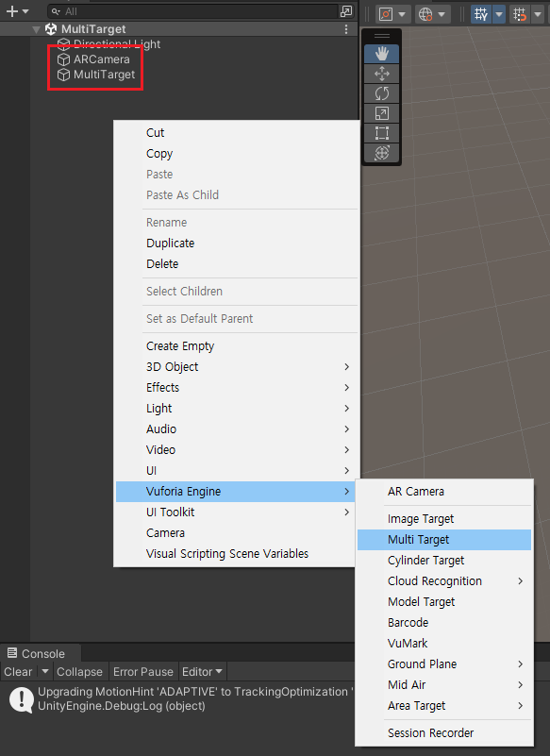This screenshot has height=756, width=550.
Task: Select ARCamera in the Hierarchy
Action: click(x=101, y=59)
